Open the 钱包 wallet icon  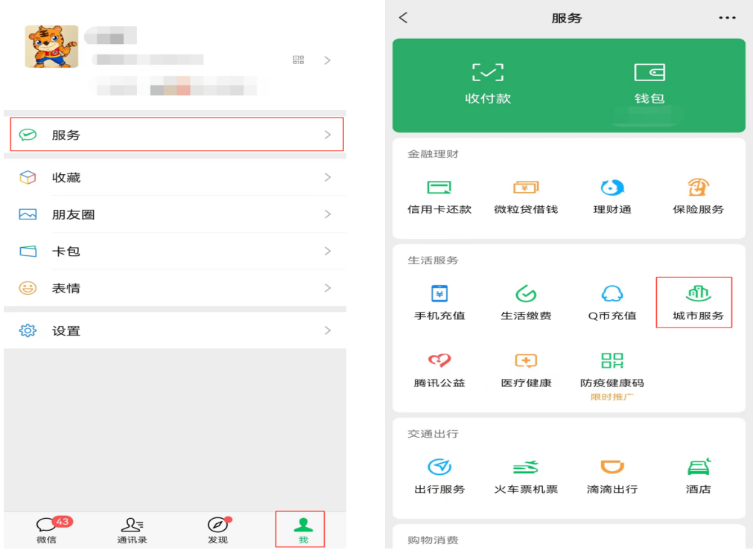pos(649,73)
